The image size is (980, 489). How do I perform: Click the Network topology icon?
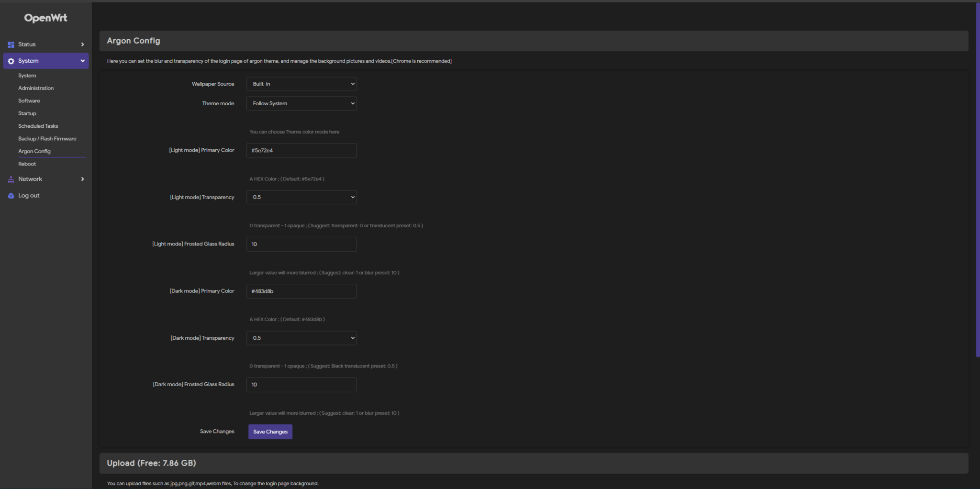tap(11, 179)
